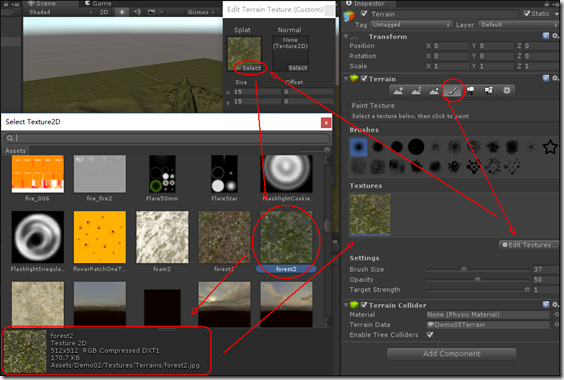Image resolution: width=564 pixels, height=380 pixels.
Task: Open the Gizmos menu
Action: pyautogui.click(x=200, y=12)
